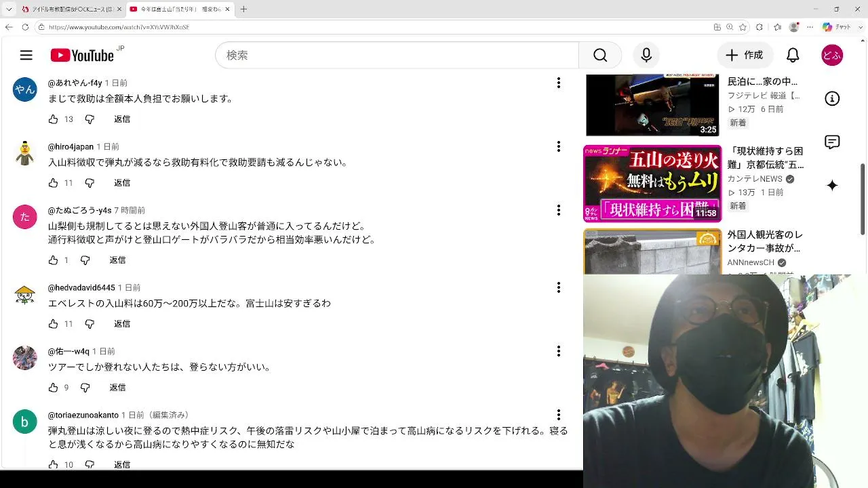
Task: Open options menu for @hiro4japan comment
Action: [x=559, y=146]
